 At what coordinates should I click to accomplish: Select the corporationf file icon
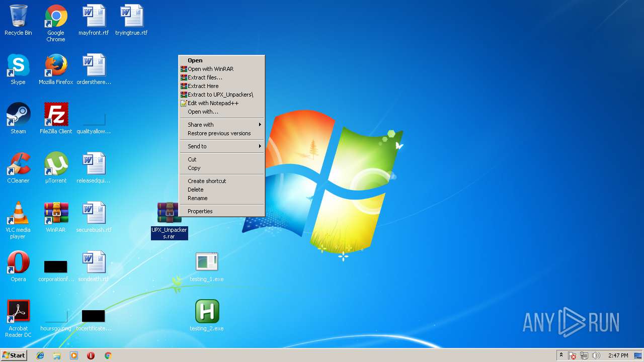click(x=56, y=269)
